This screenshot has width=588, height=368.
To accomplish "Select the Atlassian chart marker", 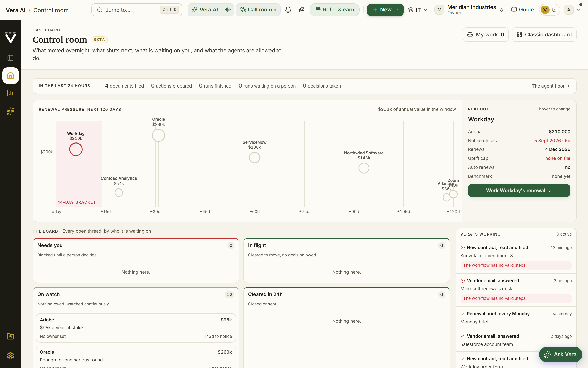I will click(447, 197).
